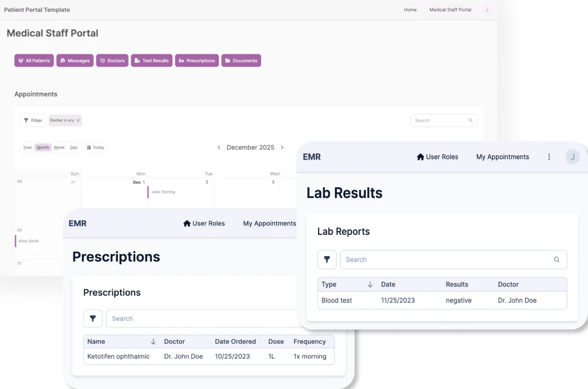Open the All Patients section
Viewport: 588px width, 389px height.
(34, 61)
